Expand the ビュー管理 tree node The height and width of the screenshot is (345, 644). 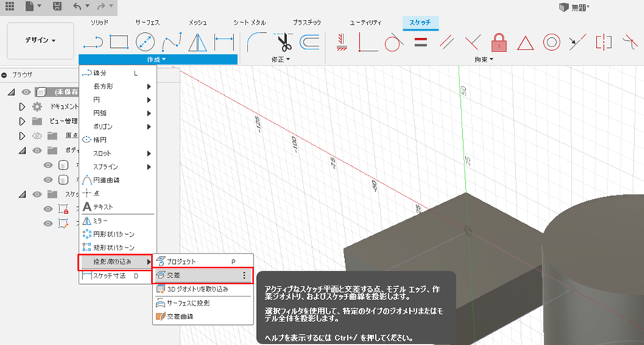(x=22, y=121)
